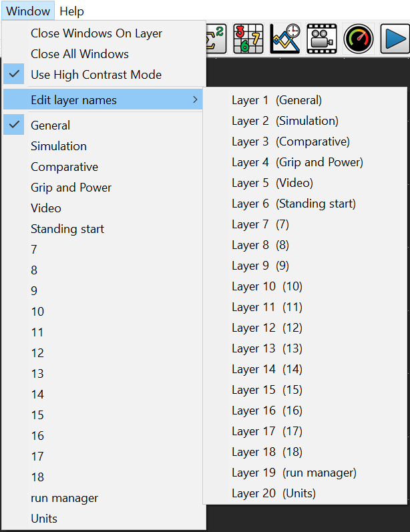Viewport: 410px width, 532px height.
Task: Toggle Use High Contrast Mode
Action: click(x=96, y=75)
